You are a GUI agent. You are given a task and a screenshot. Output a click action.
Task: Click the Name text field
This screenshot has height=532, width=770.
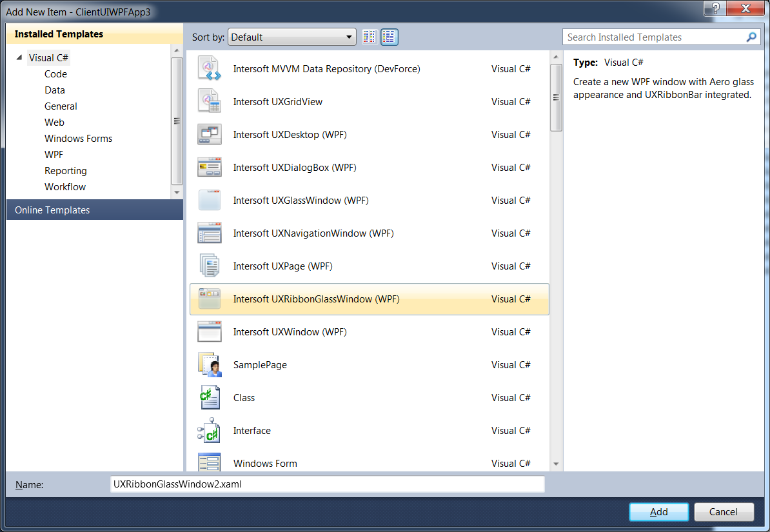click(x=328, y=484)
